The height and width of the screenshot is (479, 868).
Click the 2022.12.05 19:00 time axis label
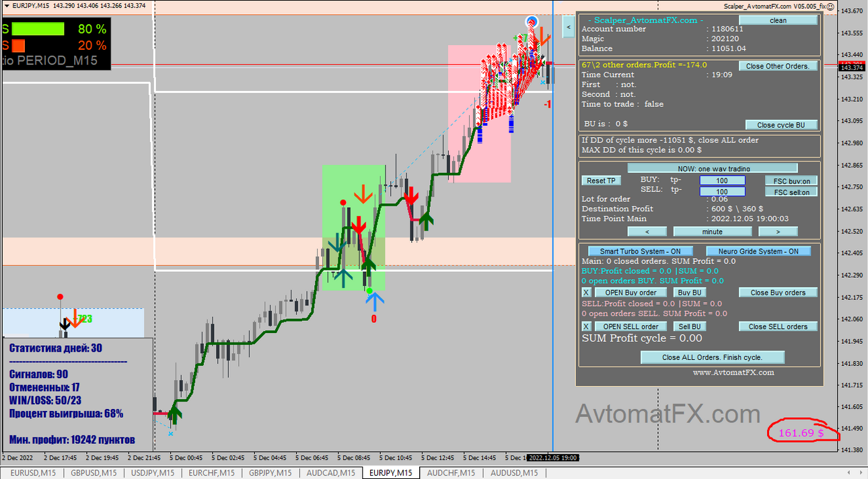pyautogui.click(x=552, y=457)
